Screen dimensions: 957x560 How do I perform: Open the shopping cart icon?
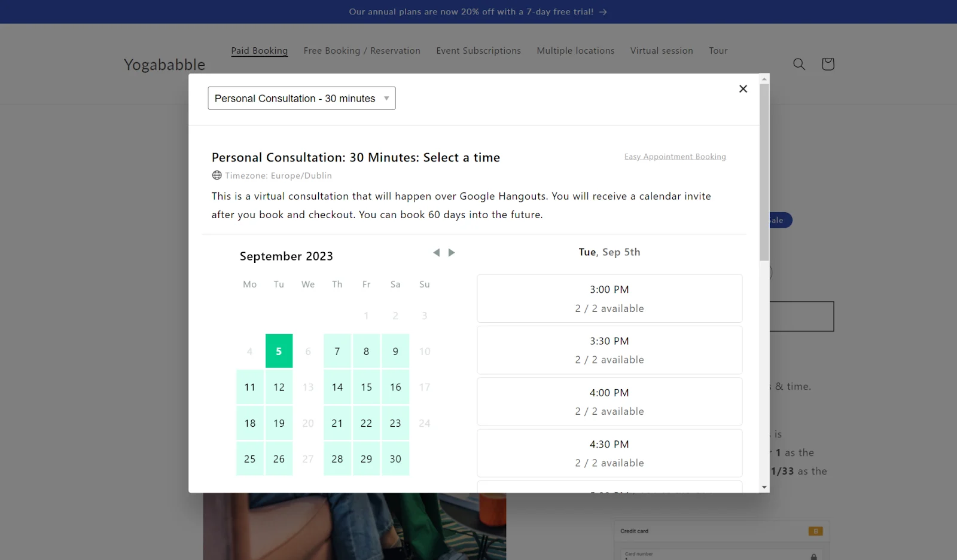coord(827,64)
